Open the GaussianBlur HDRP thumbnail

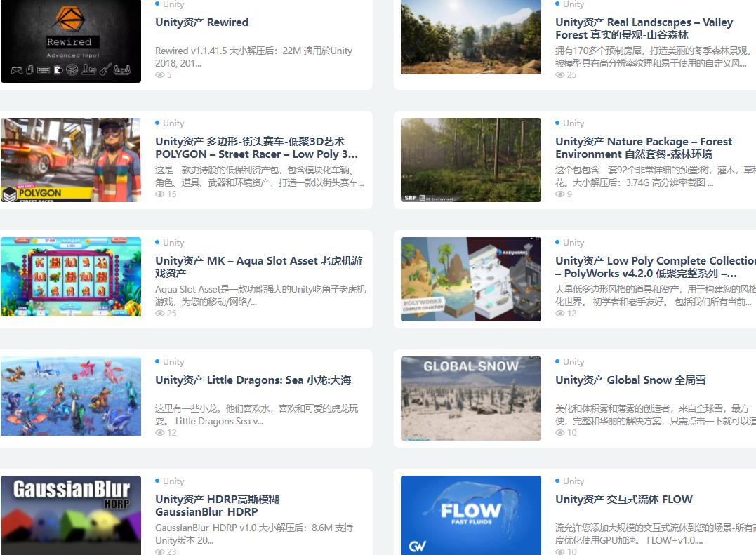(71, 516)
